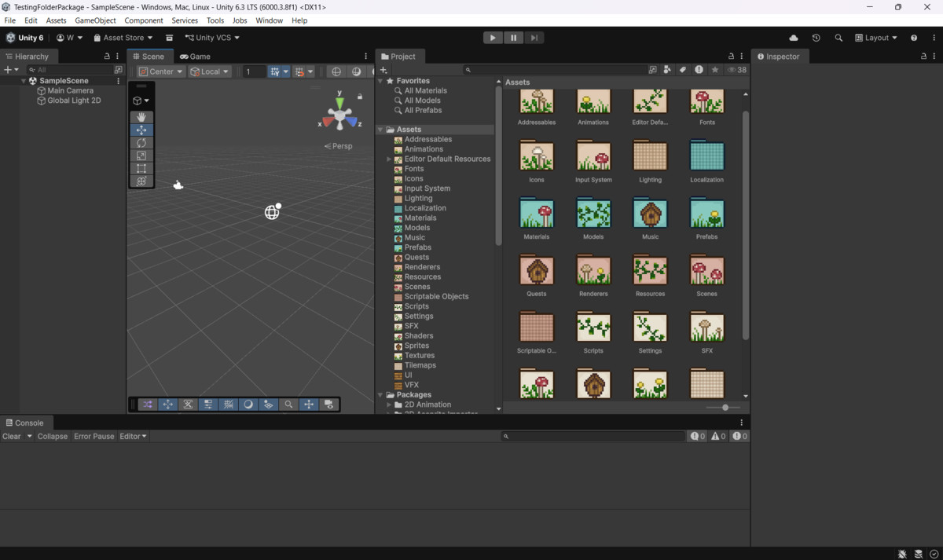Open the cloud services icon
The image size is (943, 560).
point(794,38)
